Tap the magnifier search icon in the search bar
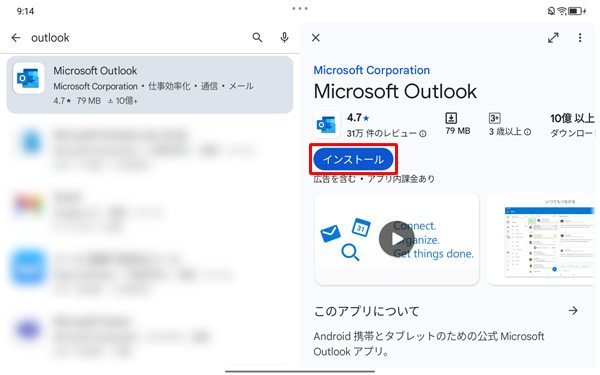Screen dimensions: 600x375 257,38
